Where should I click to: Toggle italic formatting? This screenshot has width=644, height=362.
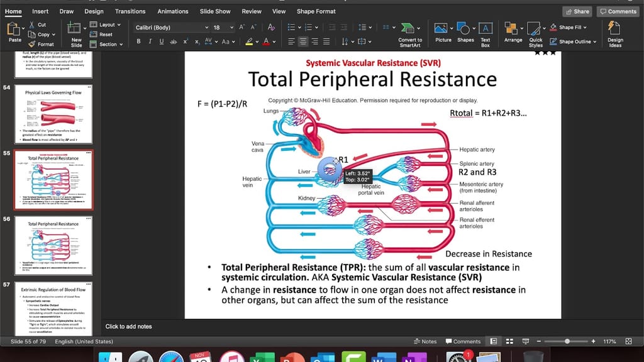coord(149,40)
